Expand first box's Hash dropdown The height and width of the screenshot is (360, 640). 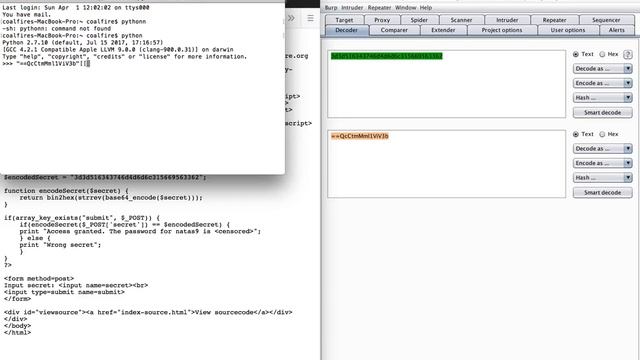click(602, 98)
